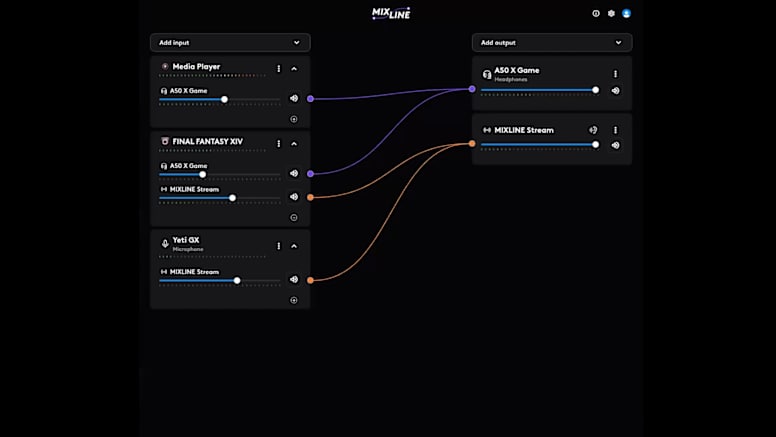Click Yeti GX MIXLINE Stream slider handle
The image size is (776, 437).
click(x=237, y=281)
